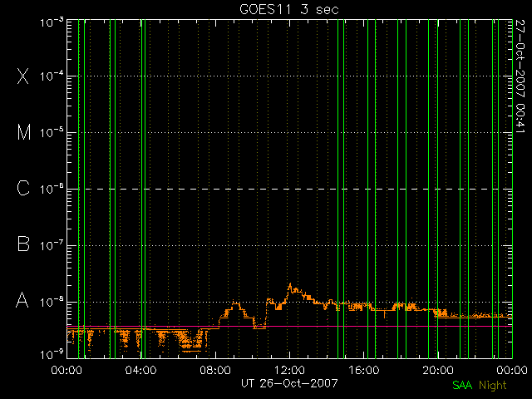Click the green SAA legend label
Viewport: 532px width, 399px height.
click(462, 385)
